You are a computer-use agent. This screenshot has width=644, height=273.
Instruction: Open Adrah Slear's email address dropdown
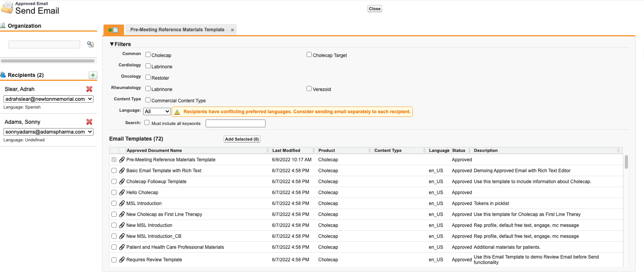click(48, 99)
